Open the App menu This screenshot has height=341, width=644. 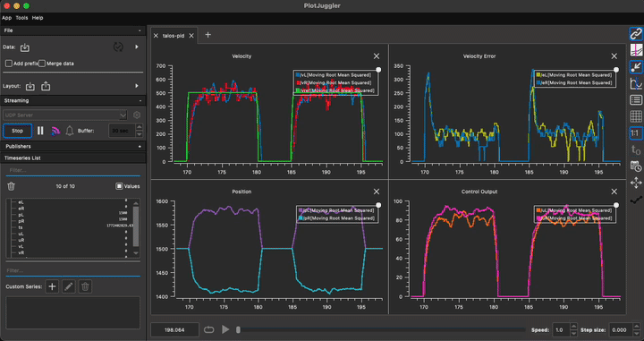(6, 18)
